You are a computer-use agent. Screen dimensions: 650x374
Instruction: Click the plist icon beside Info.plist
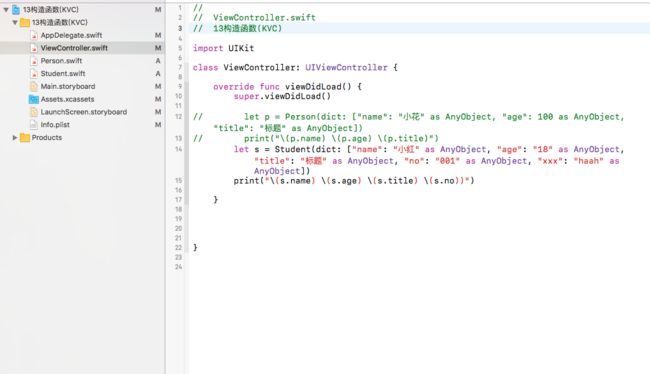[x=34, y=125]
